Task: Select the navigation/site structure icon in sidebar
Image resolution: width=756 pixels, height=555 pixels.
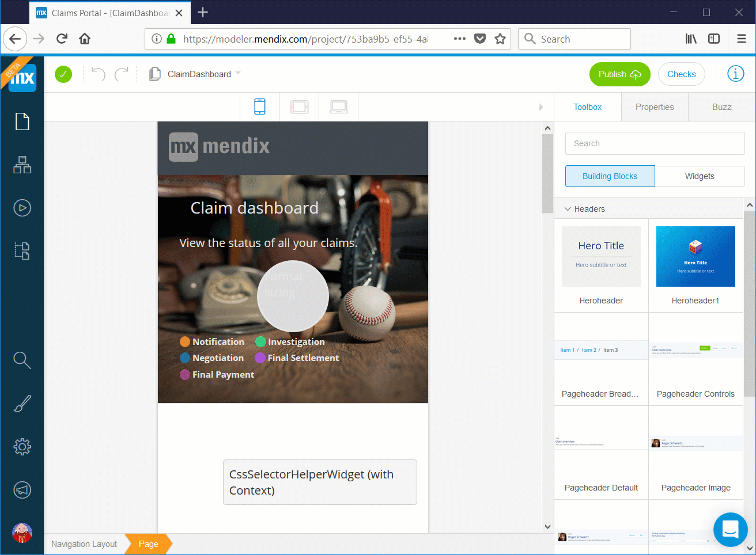Action: tap(22, 165)
